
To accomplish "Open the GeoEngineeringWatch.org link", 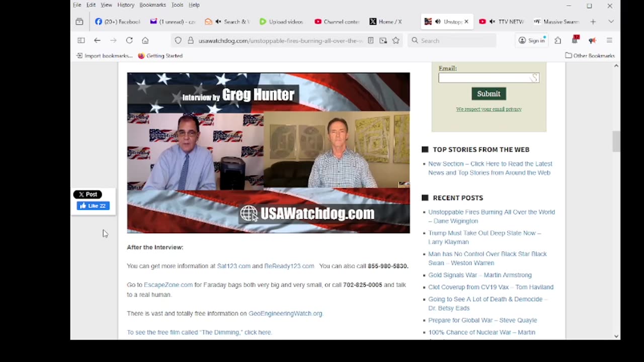I will pyautogui.click(x=285, y=313).
